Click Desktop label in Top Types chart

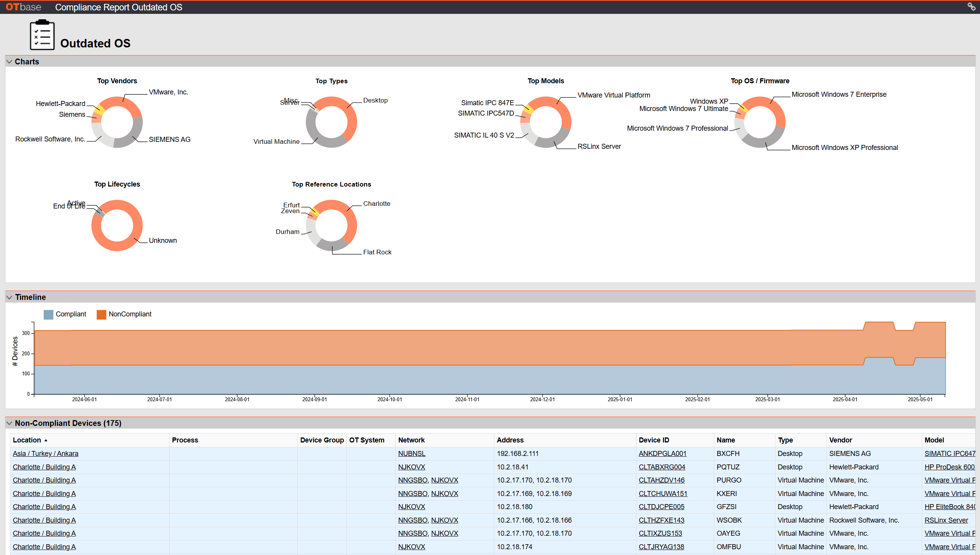(x=375, y=100)
